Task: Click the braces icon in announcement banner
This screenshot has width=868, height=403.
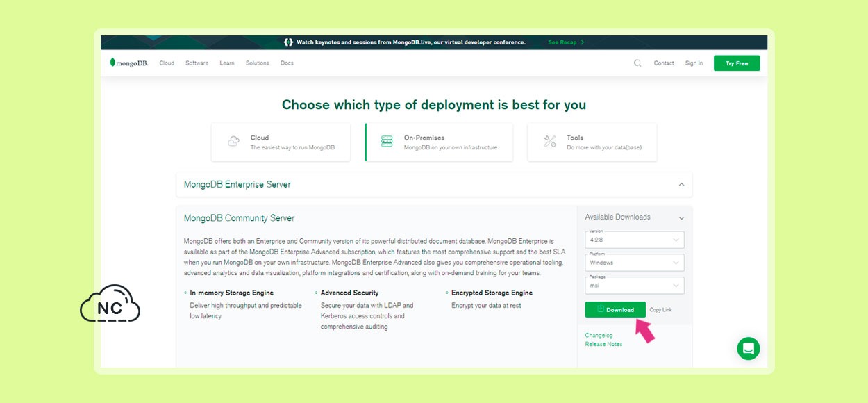Action: coord(288,42)
